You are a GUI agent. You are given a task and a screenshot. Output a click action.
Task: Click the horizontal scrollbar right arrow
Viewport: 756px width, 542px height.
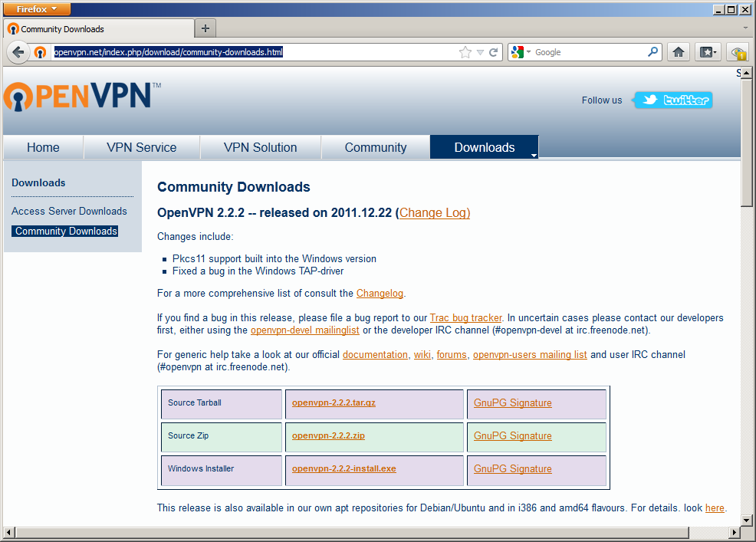(734, 532)
